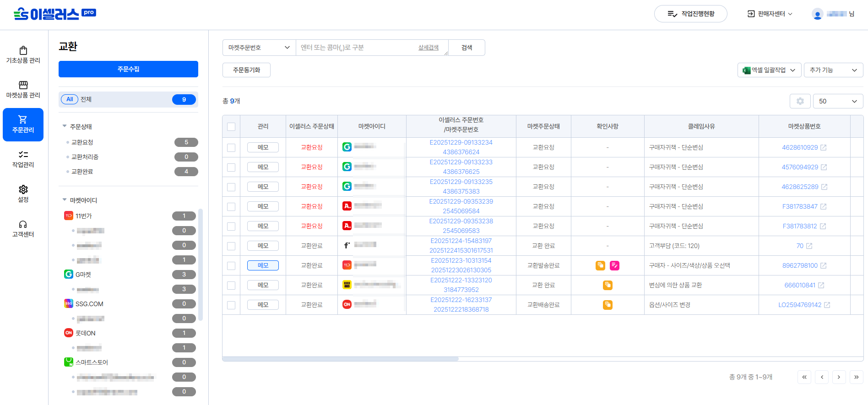Open 고객센터 headset icon
The image size is (868, 405).
23,224
